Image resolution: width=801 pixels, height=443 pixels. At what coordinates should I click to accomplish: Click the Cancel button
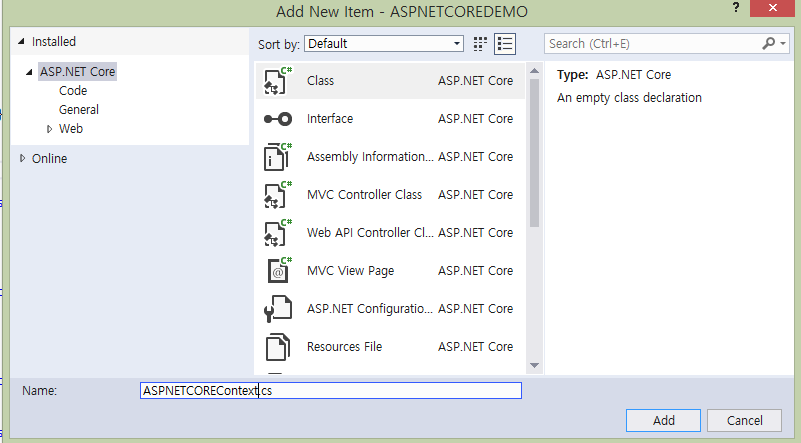(744, 421)
